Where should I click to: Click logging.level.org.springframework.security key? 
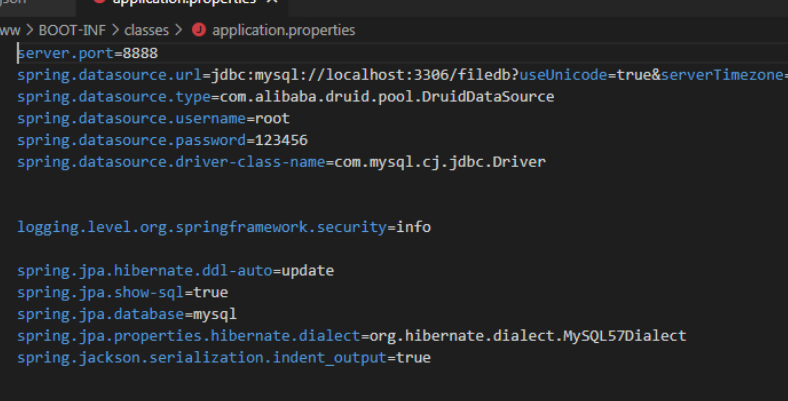click(x=202, y=227)
